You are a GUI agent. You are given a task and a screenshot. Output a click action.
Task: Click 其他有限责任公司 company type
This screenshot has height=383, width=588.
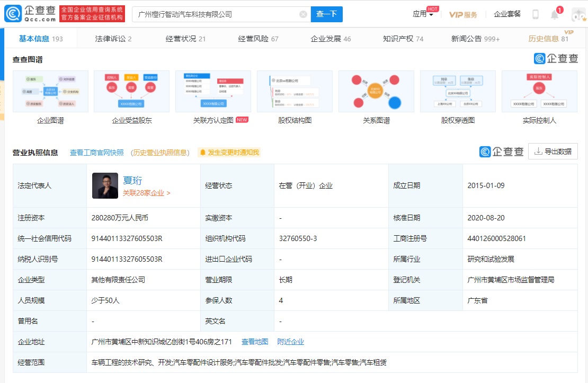[x=118, y=280]
